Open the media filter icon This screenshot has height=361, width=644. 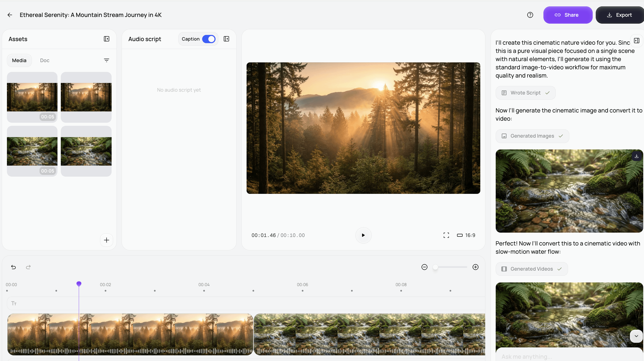click(106, 60)
